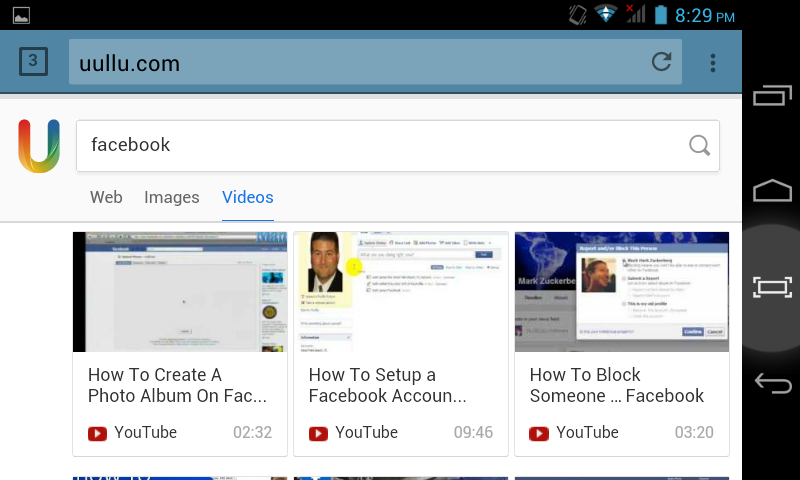Click YouTube icon on the 02:32 video
Screen dimensions: 800x480
pyautogui.click(x=97, y=434)
